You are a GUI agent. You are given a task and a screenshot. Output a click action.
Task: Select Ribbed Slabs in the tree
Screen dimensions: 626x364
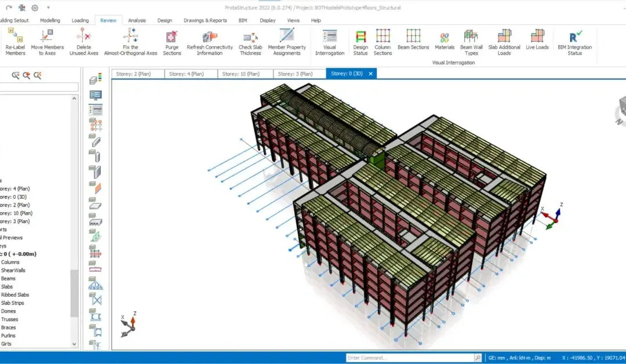pos(14,295)
